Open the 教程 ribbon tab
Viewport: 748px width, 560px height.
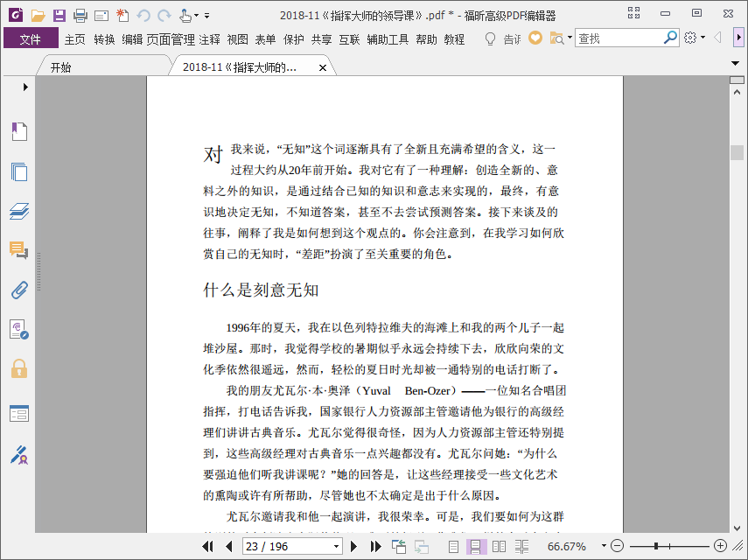[x=454, y=39]
